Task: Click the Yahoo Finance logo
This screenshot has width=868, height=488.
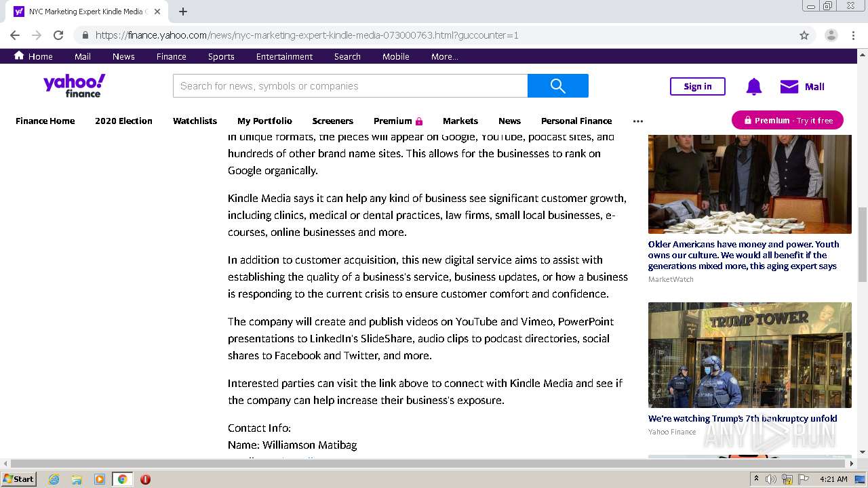Action: (x=75, y=85)
